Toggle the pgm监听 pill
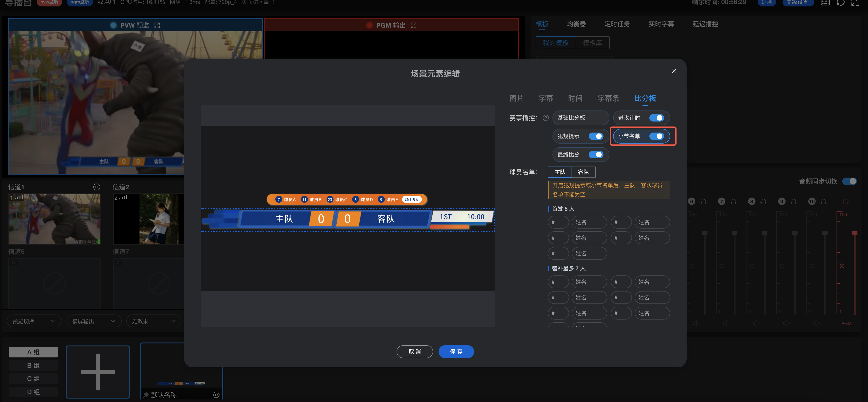 point(80,2)
